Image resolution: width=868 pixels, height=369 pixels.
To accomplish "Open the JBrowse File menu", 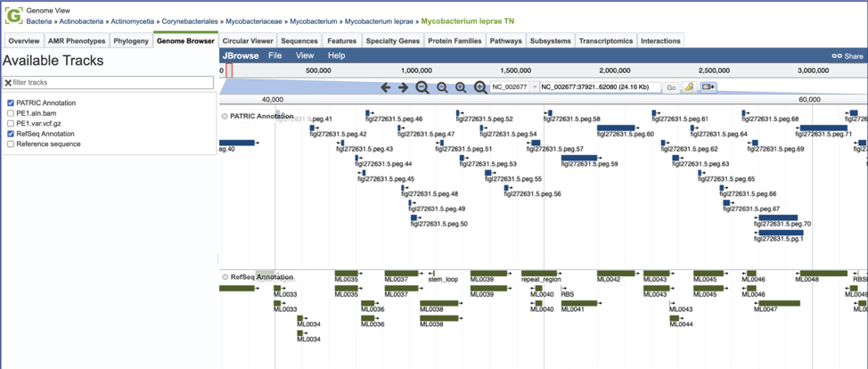I will coord(275,55).
